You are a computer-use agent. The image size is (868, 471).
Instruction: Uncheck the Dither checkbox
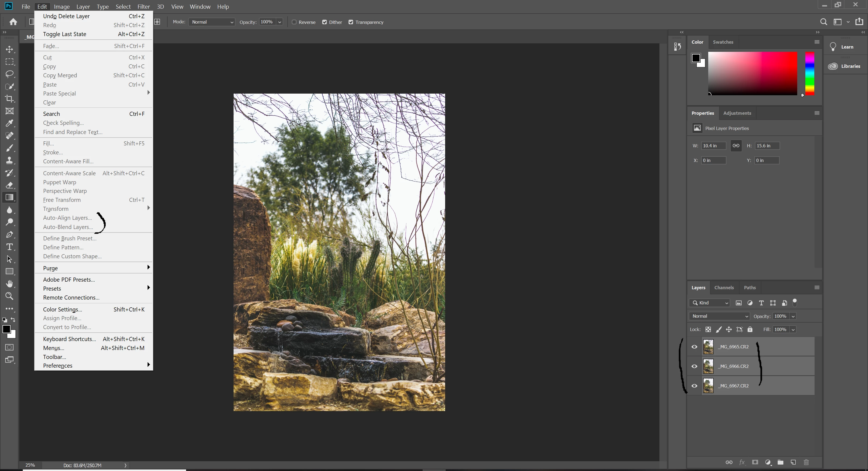point(324,22)
